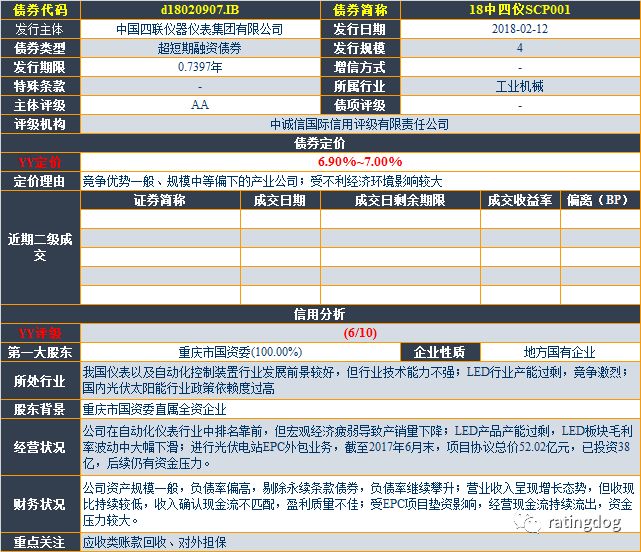Click issue size value 4

pos(520,48)
